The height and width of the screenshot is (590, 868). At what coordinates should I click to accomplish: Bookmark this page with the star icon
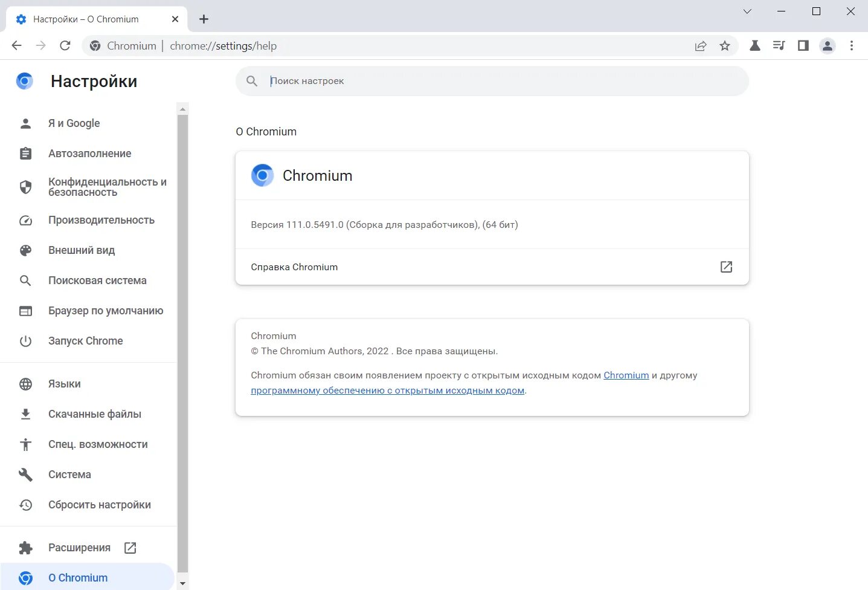[725, 46]
